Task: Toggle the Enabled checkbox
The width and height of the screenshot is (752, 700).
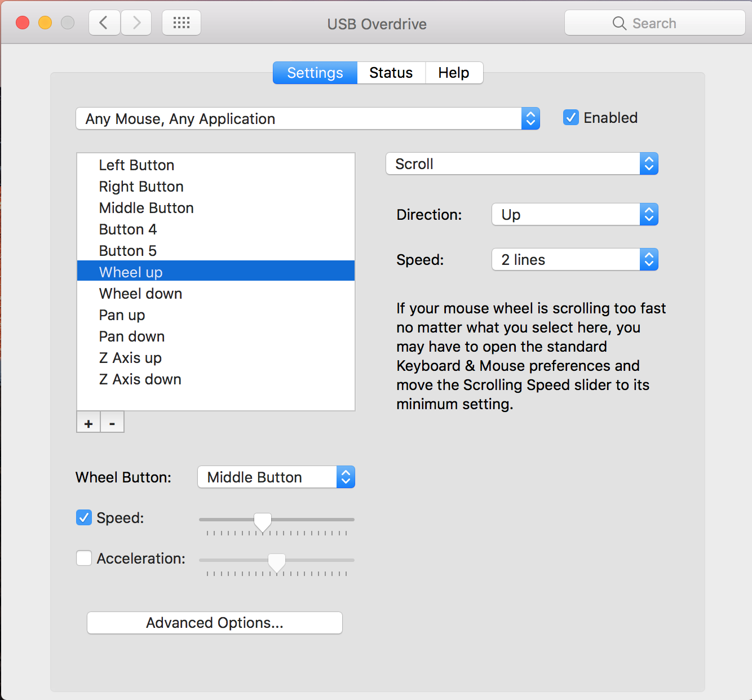Action: point(571,118)
